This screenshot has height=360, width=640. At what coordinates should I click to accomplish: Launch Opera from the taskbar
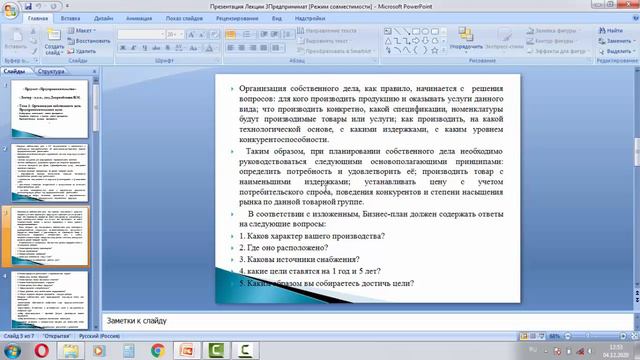[41, 351]
